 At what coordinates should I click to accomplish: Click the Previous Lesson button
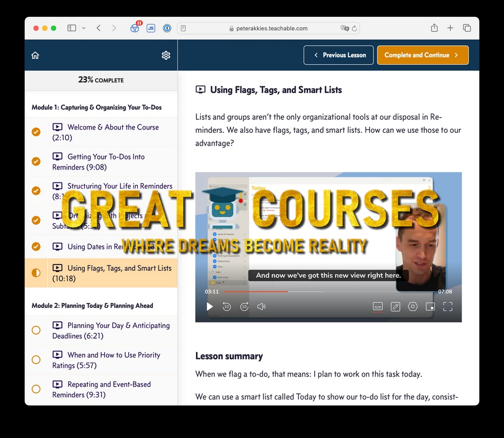[x=338, y=55]
